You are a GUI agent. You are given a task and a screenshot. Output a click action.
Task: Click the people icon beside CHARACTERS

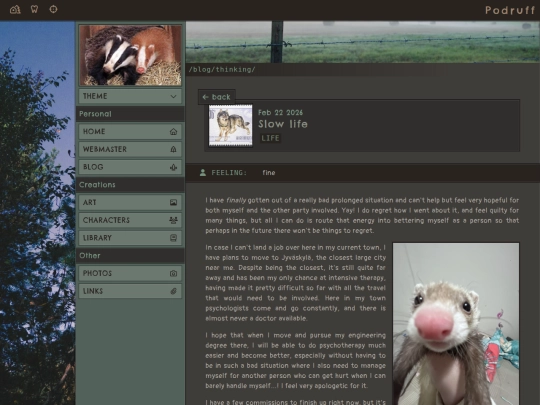[x=174, y=220]
